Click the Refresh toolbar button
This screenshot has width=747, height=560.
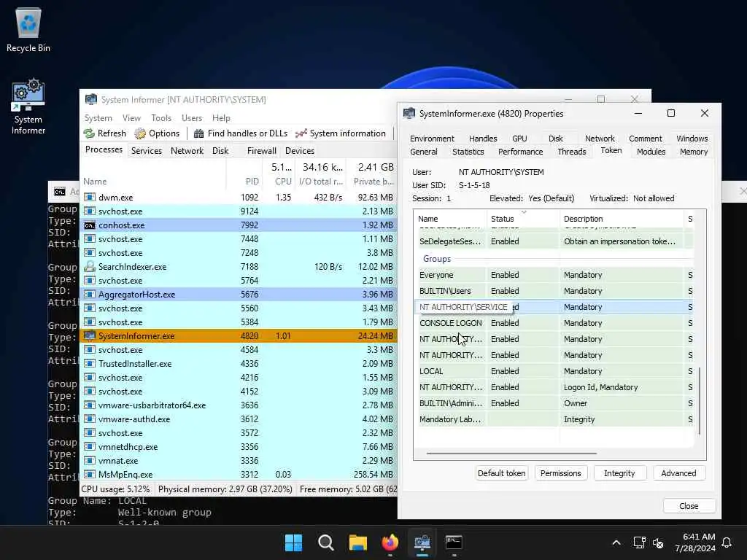pyautogui.click(x=105, y=133)
